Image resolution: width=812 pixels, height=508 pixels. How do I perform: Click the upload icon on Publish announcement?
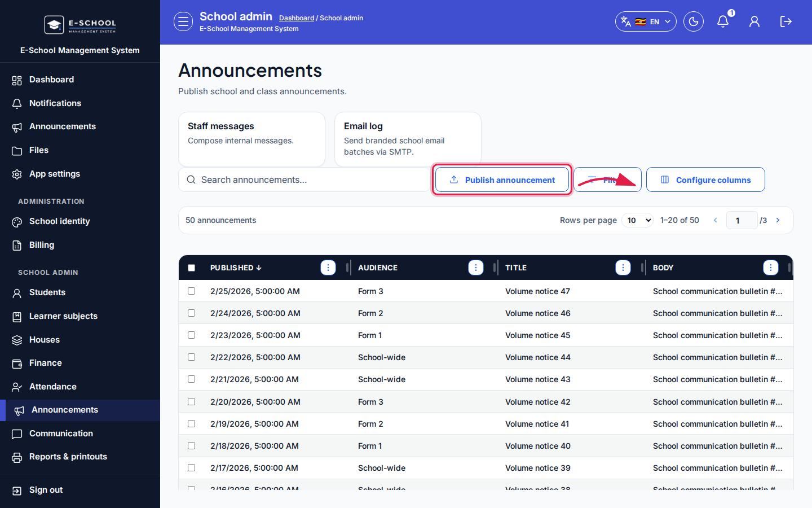(454, 179)
